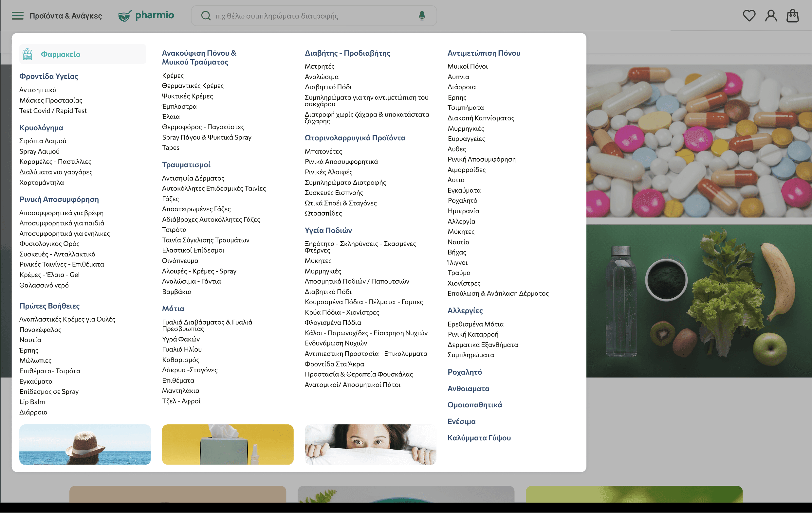Screen dimensions: 812x513
Task: Open the shopping bag icon
Action: (x=792, y=15)
